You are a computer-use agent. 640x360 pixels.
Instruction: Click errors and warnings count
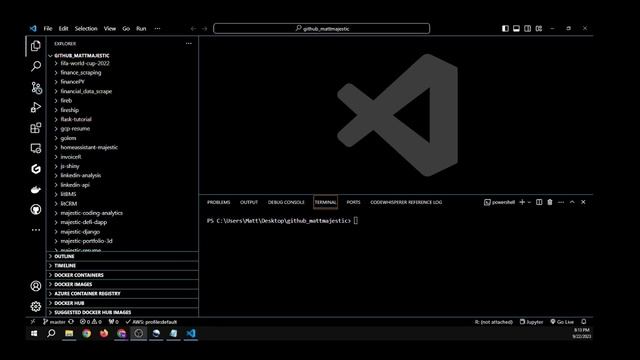pos(91,322)
